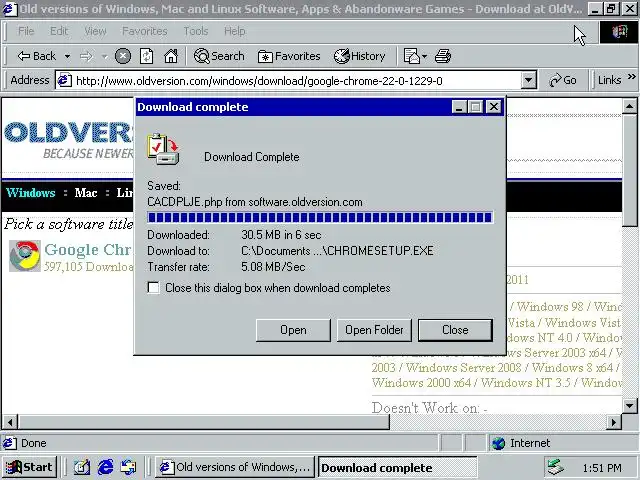The height and width of the screenshot is (480, 640).
Task: Click the Internet zone status icon
Action: click(498, 443)
